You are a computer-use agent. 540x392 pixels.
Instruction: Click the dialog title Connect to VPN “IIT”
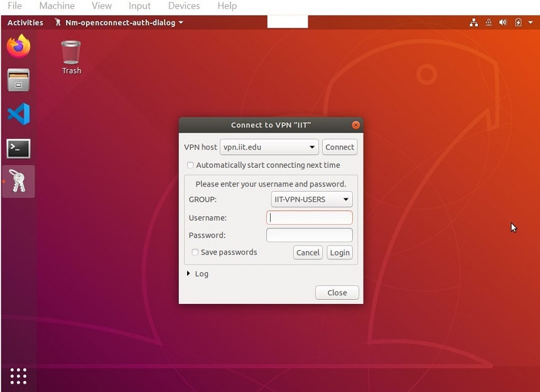271,125
